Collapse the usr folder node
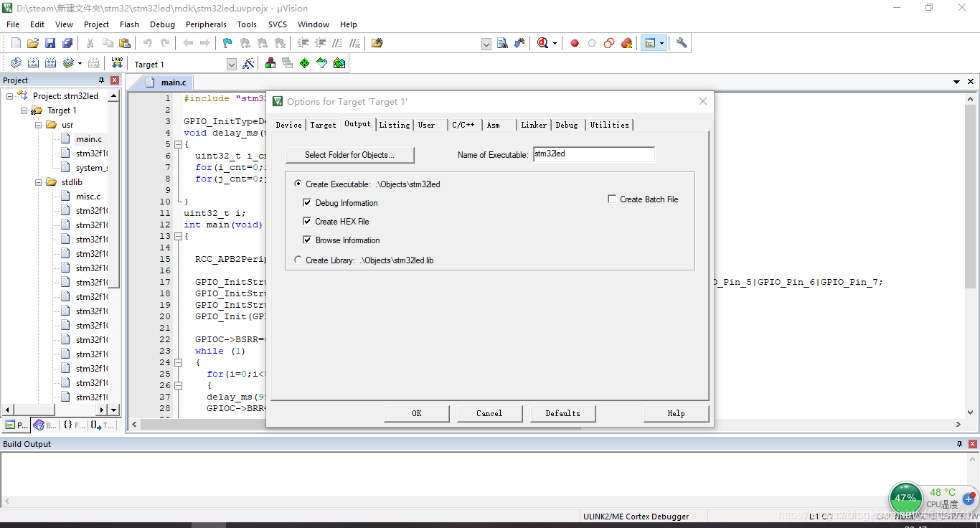The width and height of the screenshot is (980, 528). pos(39,125)
